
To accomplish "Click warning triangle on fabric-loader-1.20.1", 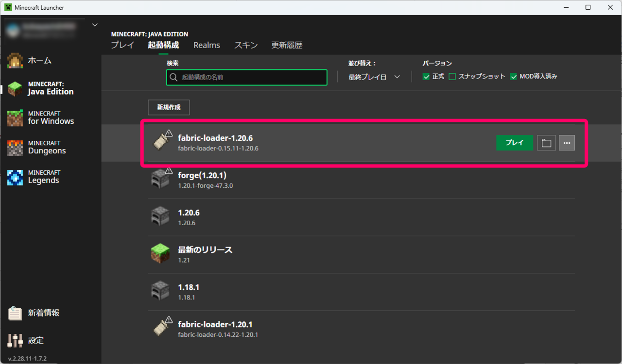I will point(169,320).
